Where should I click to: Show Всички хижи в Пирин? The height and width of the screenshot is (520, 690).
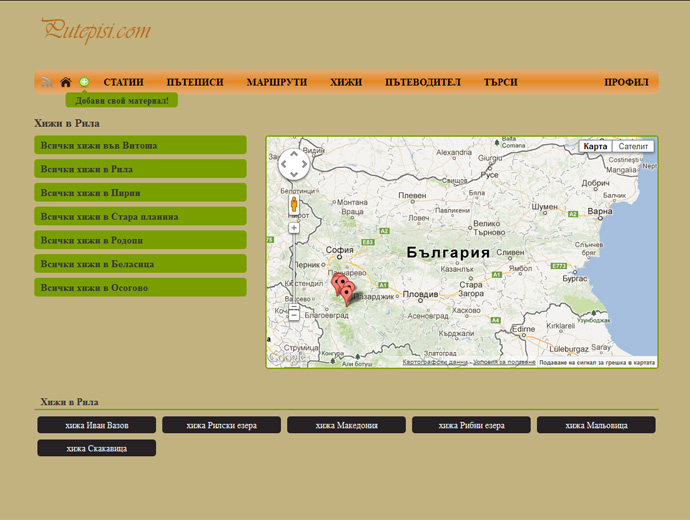click(x=140, y=193)
